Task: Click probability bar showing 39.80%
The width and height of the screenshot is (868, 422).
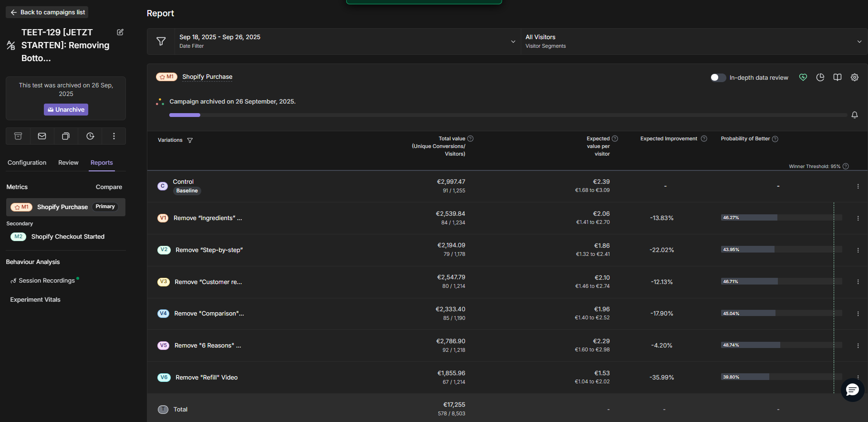Action: pos(781,377)
